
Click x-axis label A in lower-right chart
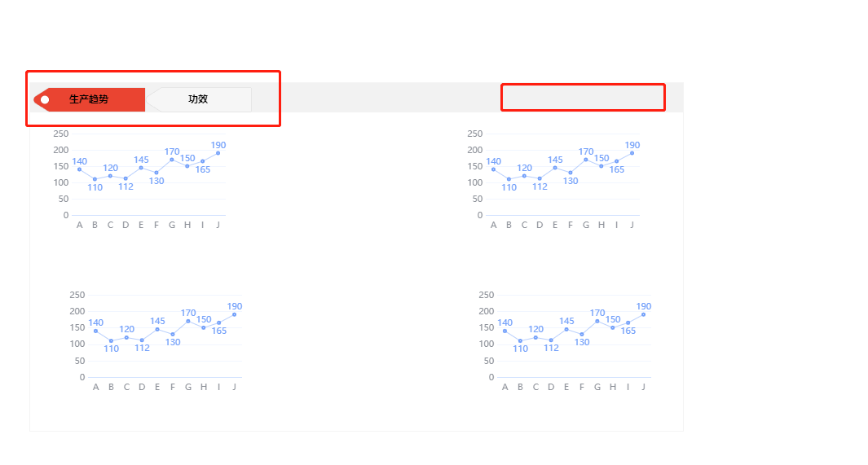[x=504, y=387]
